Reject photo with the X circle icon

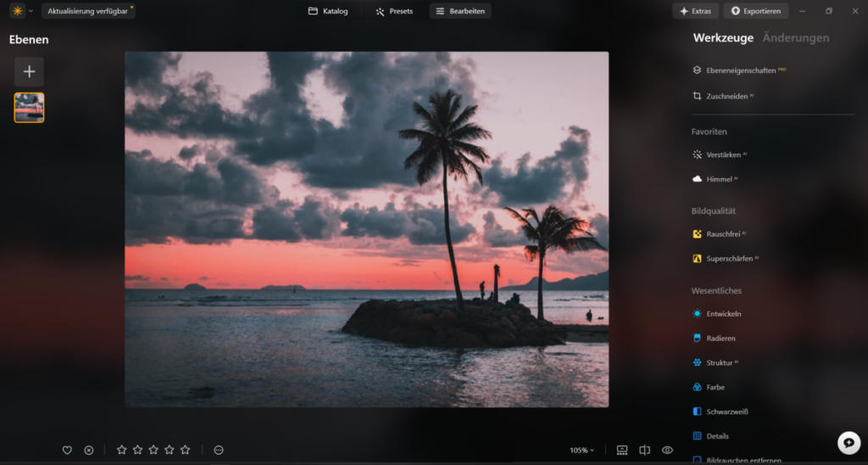coord(88,450)
